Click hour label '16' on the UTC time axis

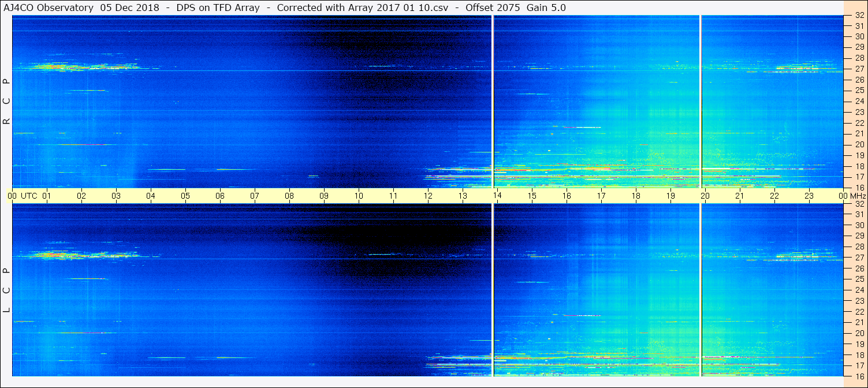pos(567,196)
